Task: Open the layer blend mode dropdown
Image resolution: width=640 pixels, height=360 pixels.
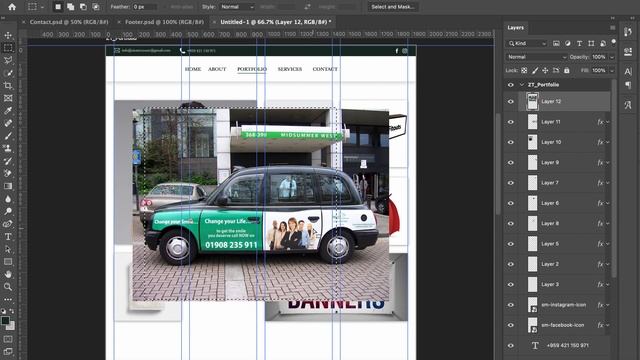Action: click(x=536, y=57)
